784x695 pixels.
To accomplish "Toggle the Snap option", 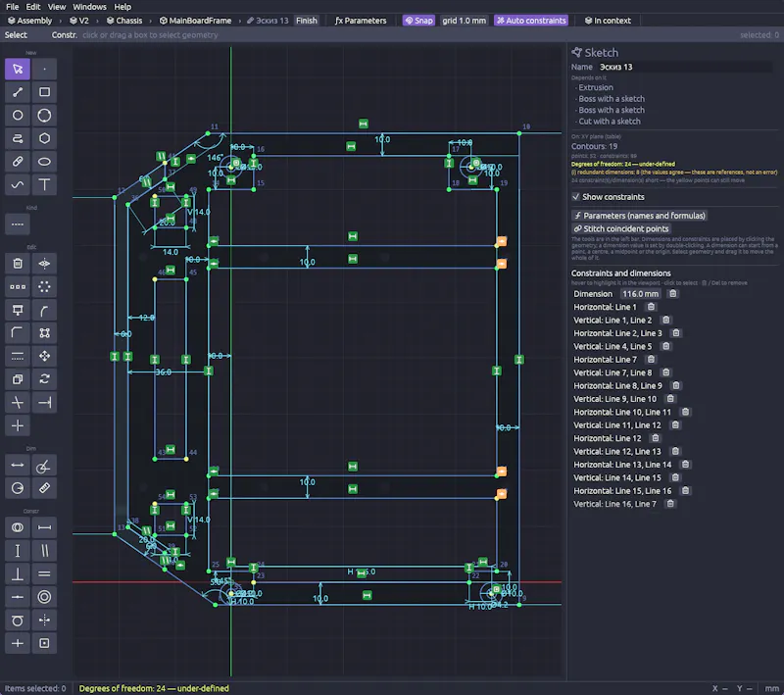I will tap(418, 21).
